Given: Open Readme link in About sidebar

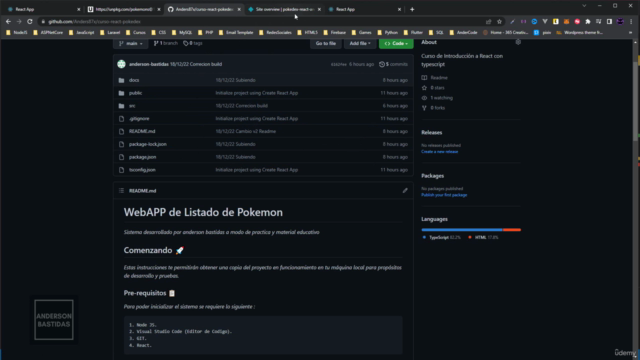Looking at the screenshot, I should pos(435,78).
